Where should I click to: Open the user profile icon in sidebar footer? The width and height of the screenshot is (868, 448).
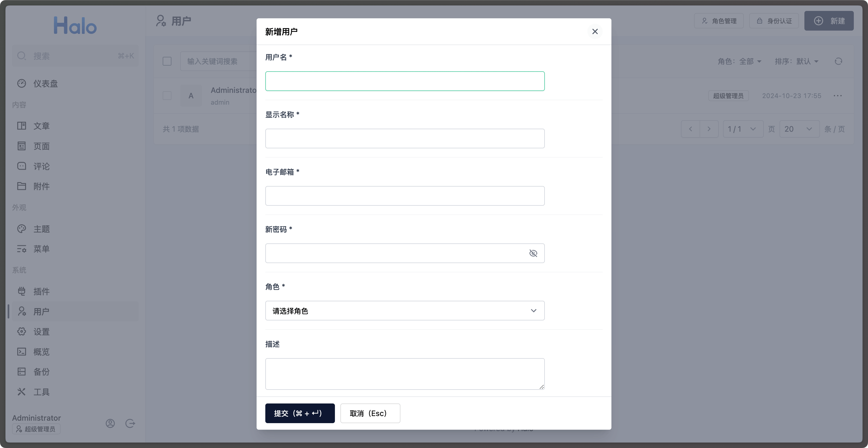110,423
